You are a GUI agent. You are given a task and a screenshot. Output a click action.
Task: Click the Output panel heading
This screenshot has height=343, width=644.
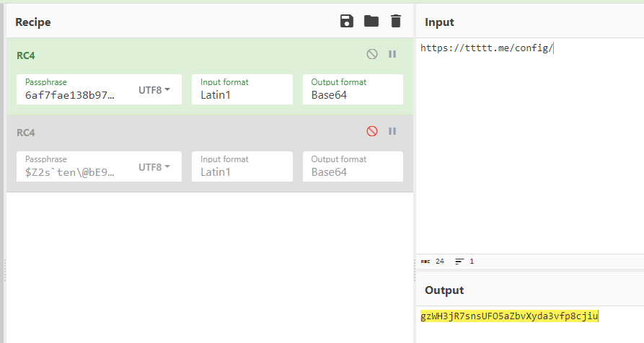(x=444, y=290)
